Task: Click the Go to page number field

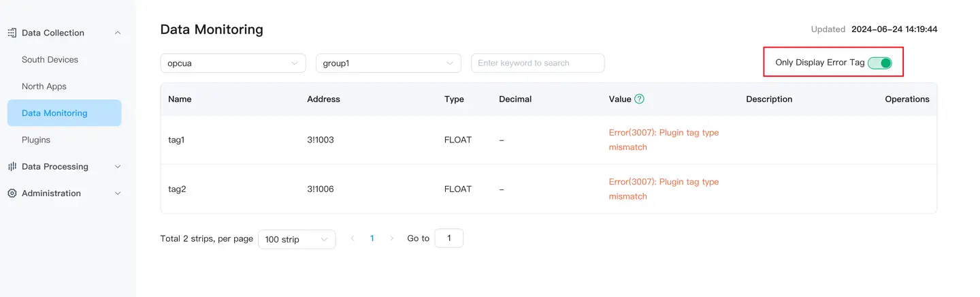Action: point(448,238)
